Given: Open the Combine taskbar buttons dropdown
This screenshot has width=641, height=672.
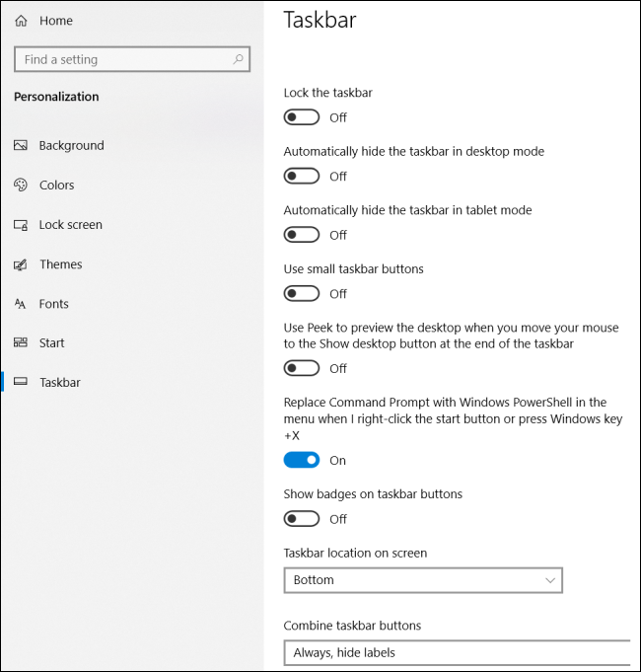Looking at the screenshot, I should coord(456,652).
